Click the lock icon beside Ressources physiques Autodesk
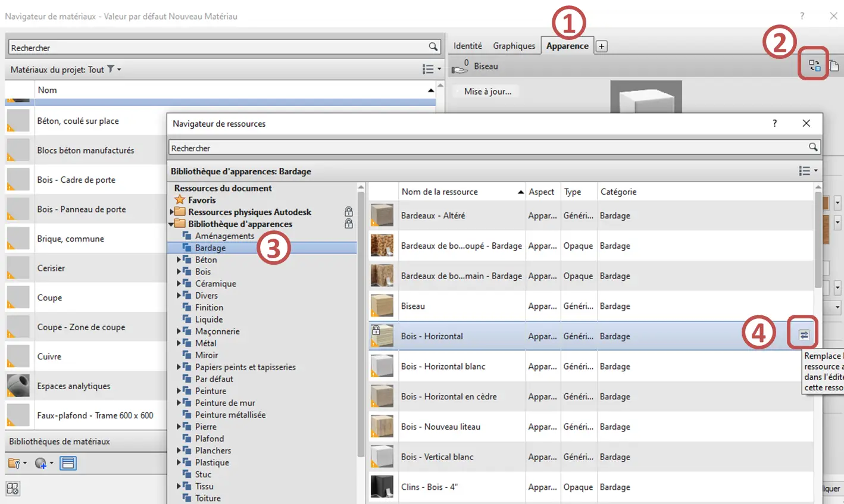 coord(349,212)
